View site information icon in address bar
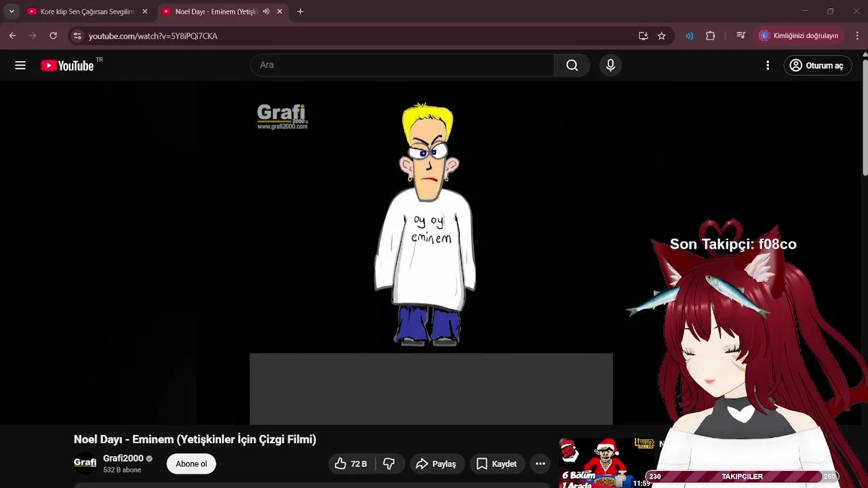Viewport: 868px width, 488px height. pyautogui.click(x=77, y=36)
